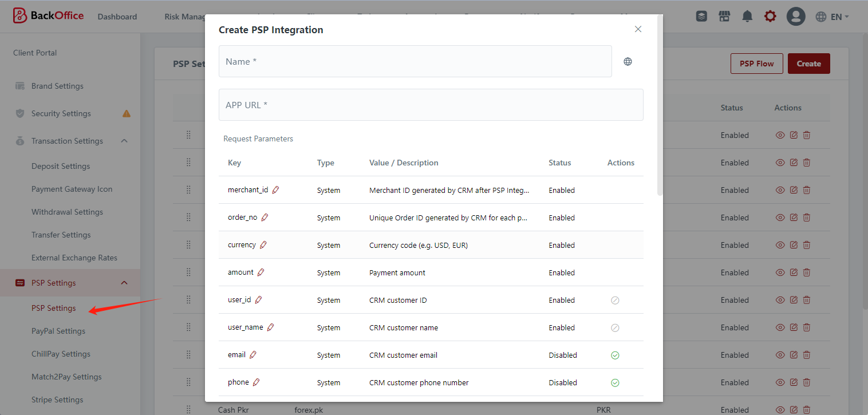Click the PSP Flow button
868x415 pixels.
[x=756, y=64]
